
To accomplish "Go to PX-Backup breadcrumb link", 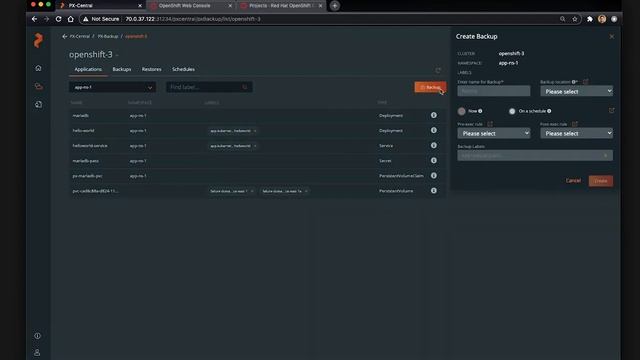I will (x=108, y=36).
